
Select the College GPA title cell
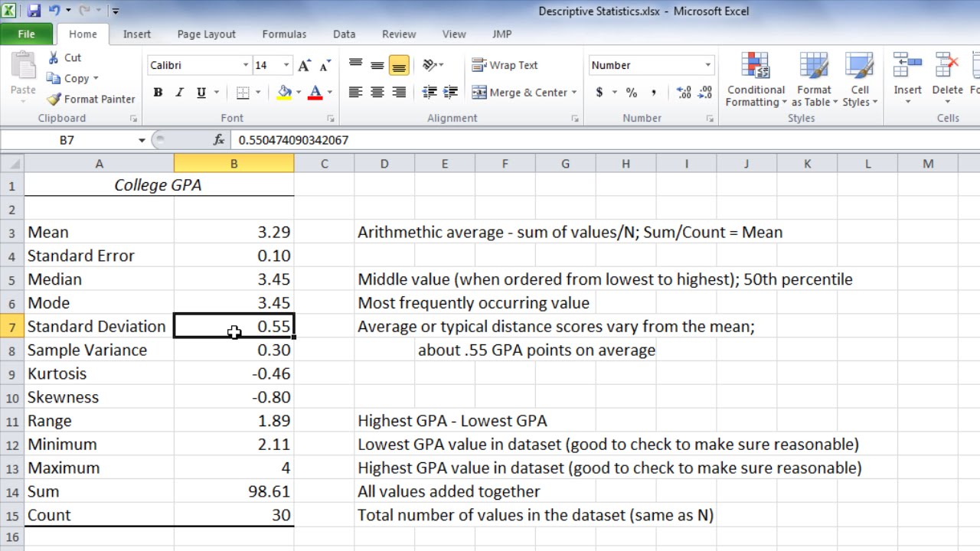[158, 184]
